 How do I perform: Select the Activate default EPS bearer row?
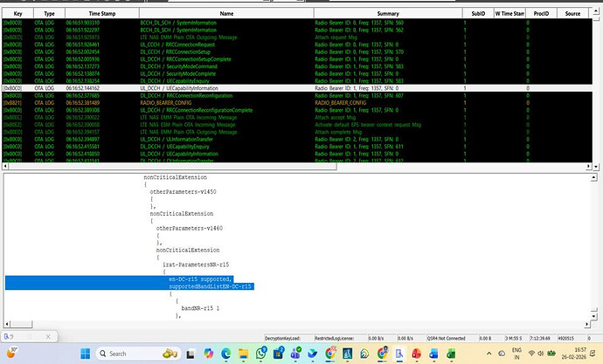(x=297, y=125)
